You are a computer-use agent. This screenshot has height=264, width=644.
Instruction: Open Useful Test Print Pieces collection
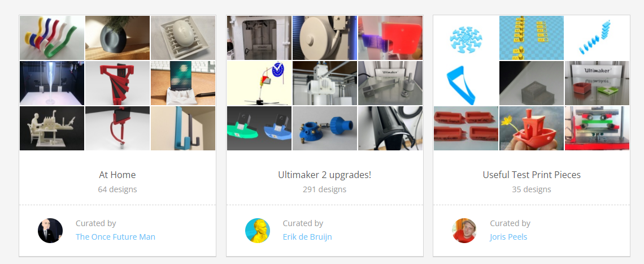[532, 175]
